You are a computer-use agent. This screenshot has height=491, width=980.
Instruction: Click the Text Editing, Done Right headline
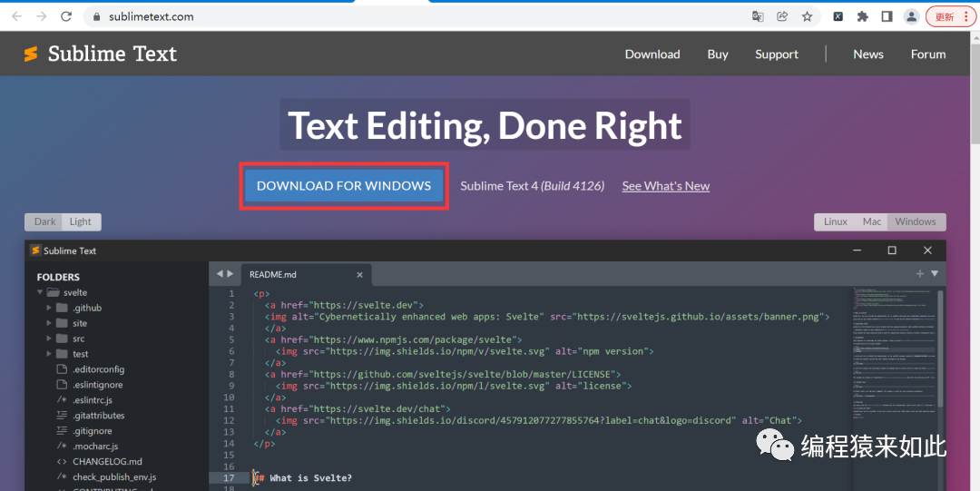(485, 125)
